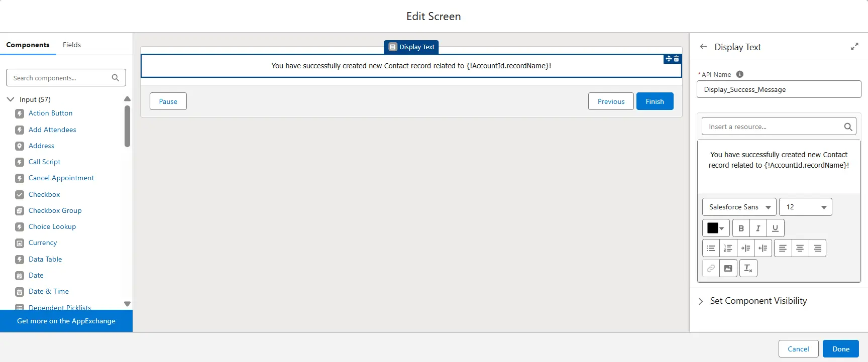Toggle bold formatting
This screenshot has width=868, height=362.
(741, 228)
